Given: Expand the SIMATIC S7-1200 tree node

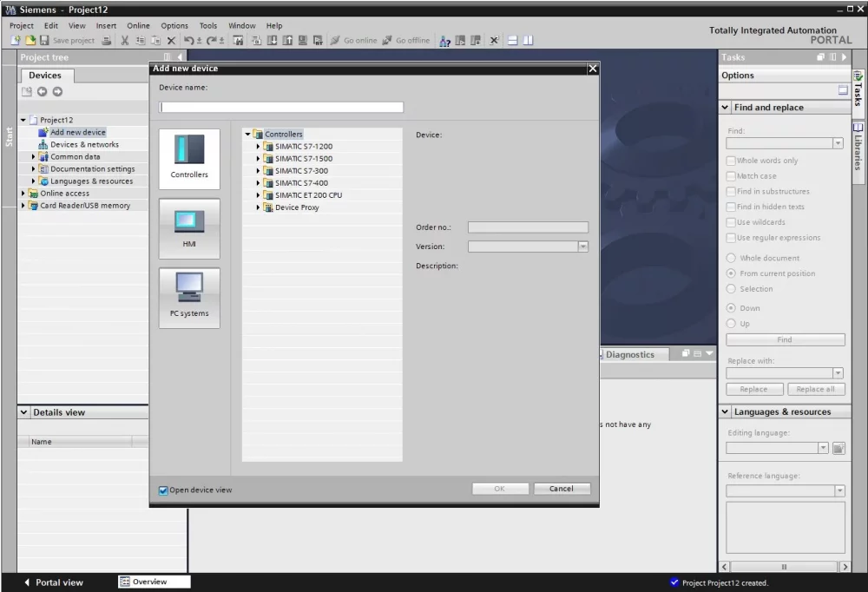Looking at the screenshot, I should click(x=258, y=146).
